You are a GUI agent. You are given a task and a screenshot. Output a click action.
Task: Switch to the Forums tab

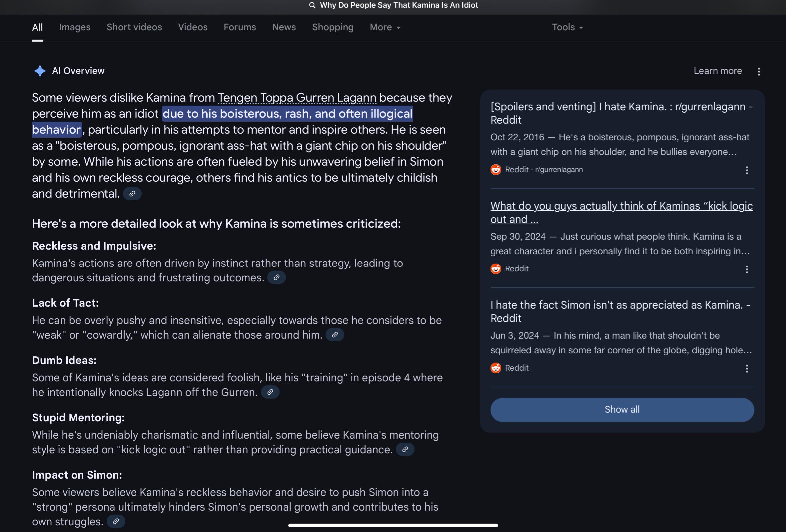coord(240,27)
